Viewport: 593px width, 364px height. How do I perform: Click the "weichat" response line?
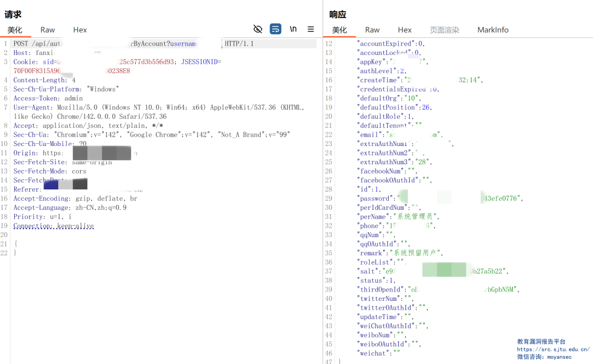coord(378,354)
